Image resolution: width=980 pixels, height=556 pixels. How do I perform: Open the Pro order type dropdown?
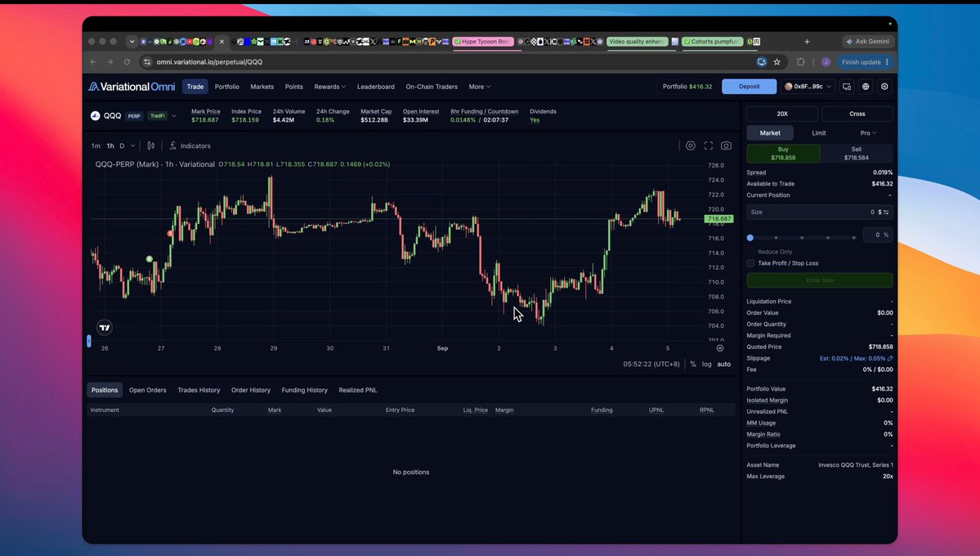point(868,133)
